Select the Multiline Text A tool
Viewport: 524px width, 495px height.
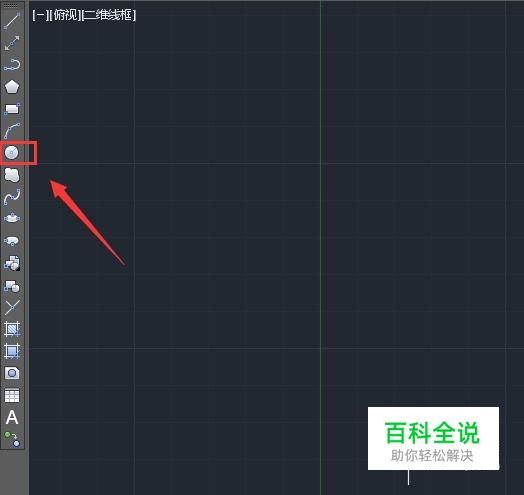pos(12,417)
